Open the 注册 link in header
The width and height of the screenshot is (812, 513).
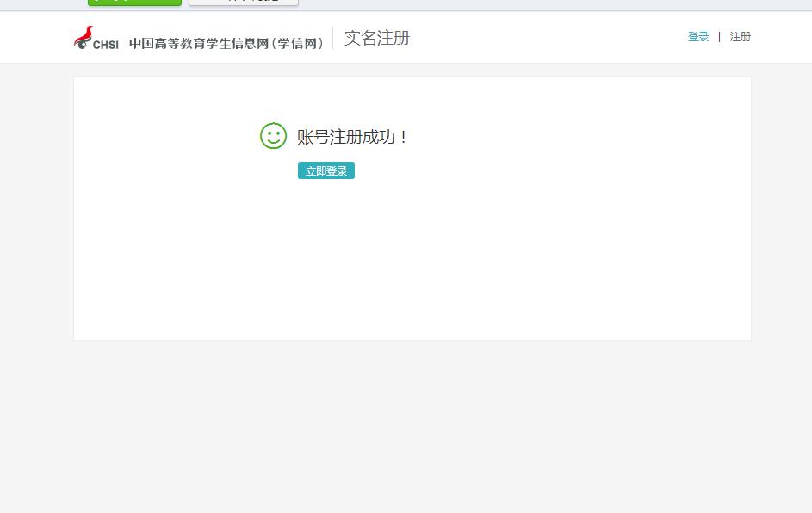coord(741,37)
